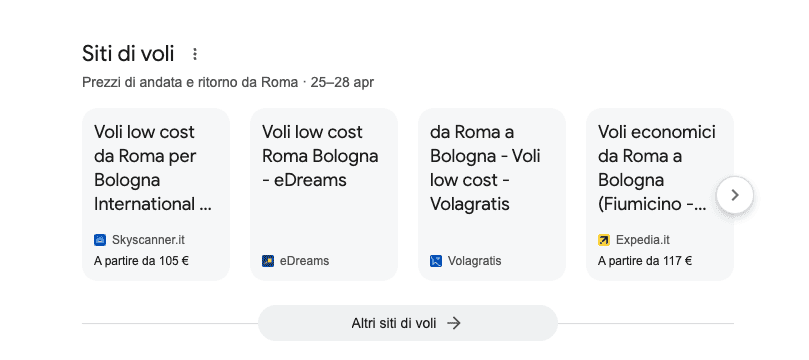Screen dimensions: 809x360
Task: Open da Roma a Bologna Volagratis title
Action: (x=485, y=168)
